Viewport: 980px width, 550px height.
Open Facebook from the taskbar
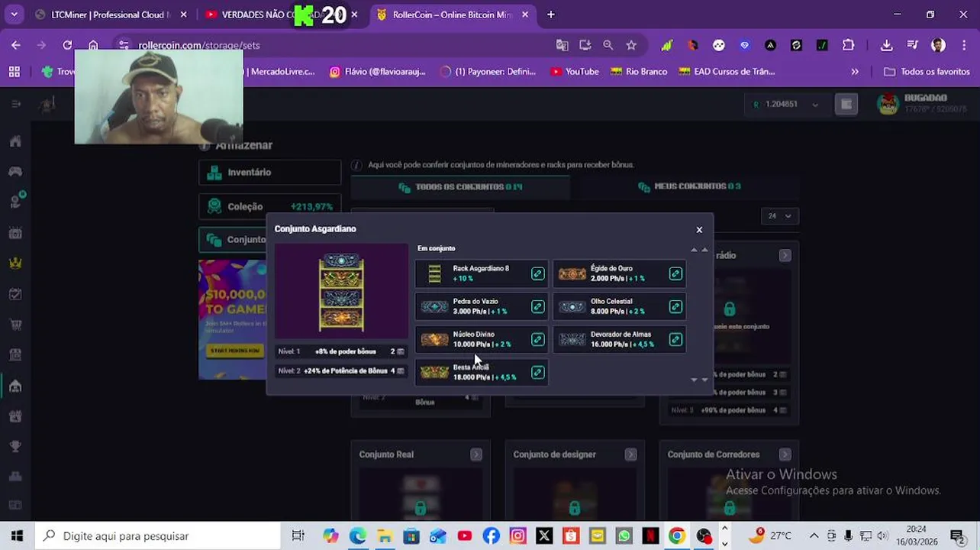(x=491, y=535)
